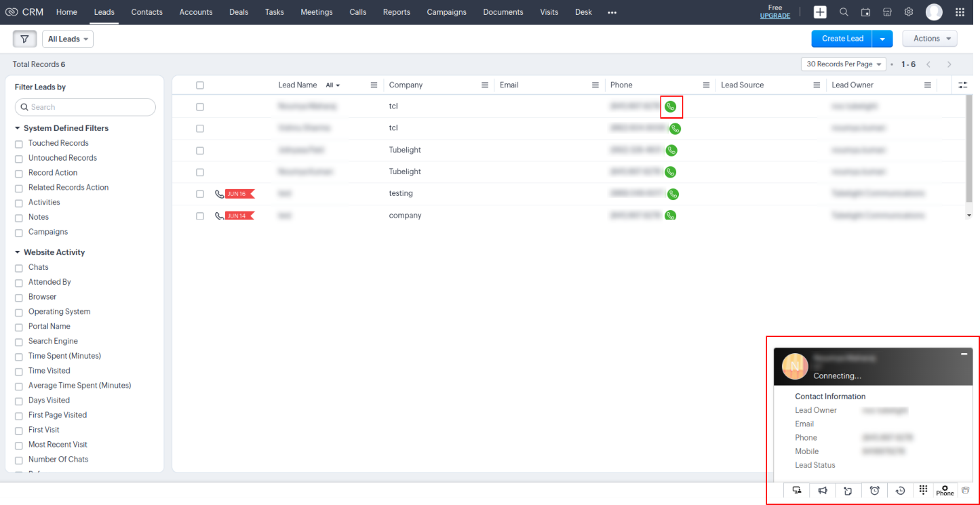Screen dimensions: 980x505
Task: Open the reminders alarm clock icon
Action: pyautogui.click(x=874, y=490)
